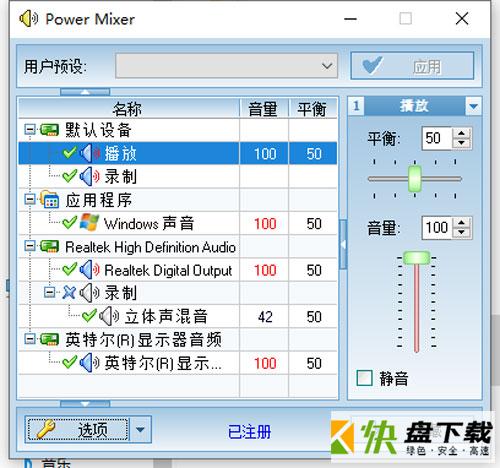Screen dimensions: 500x468
Task: Click the speaker icon of Realtek Digital Output
Action: [90, 270]
